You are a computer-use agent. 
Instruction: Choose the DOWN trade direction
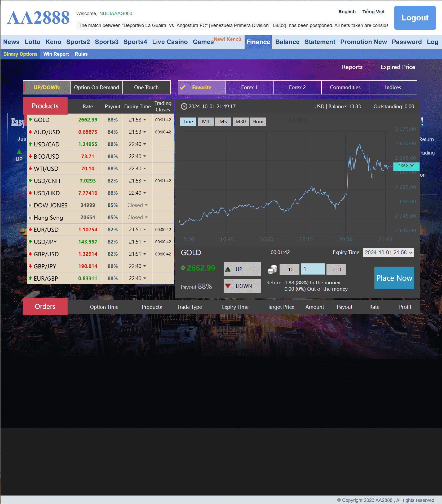click(242, 286)
